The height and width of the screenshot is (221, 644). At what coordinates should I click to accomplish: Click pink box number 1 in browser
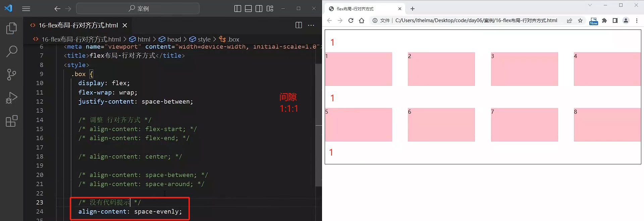point(359,69)
